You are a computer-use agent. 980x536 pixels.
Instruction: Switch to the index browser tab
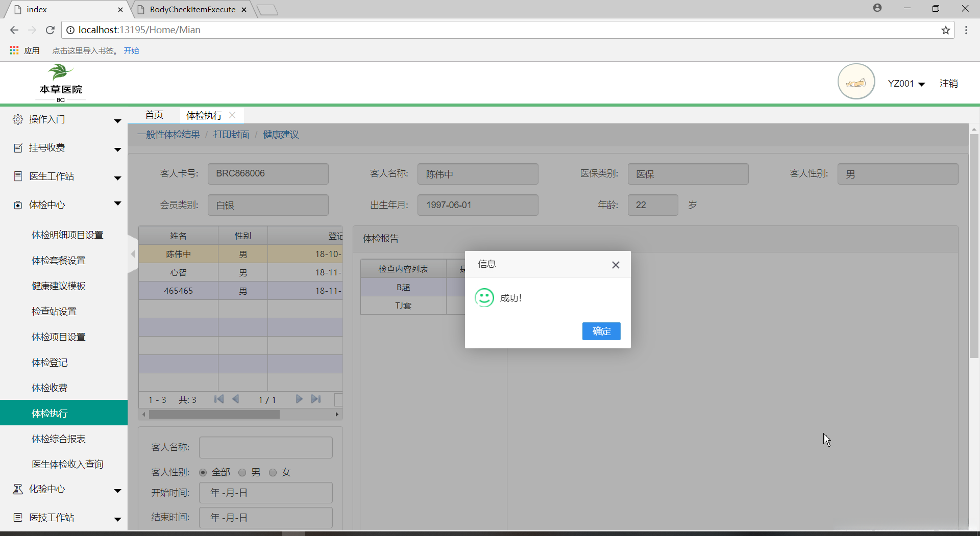coord(66,10)
